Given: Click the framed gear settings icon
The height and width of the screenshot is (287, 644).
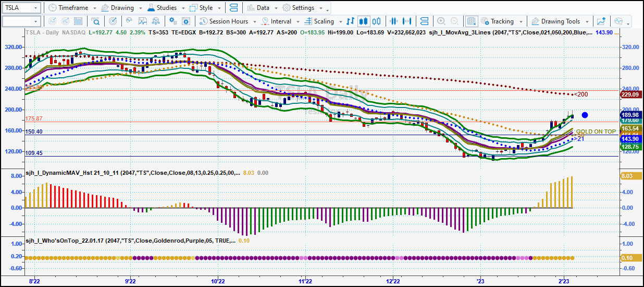Looking at the screenshot, I should coord(187,21).
